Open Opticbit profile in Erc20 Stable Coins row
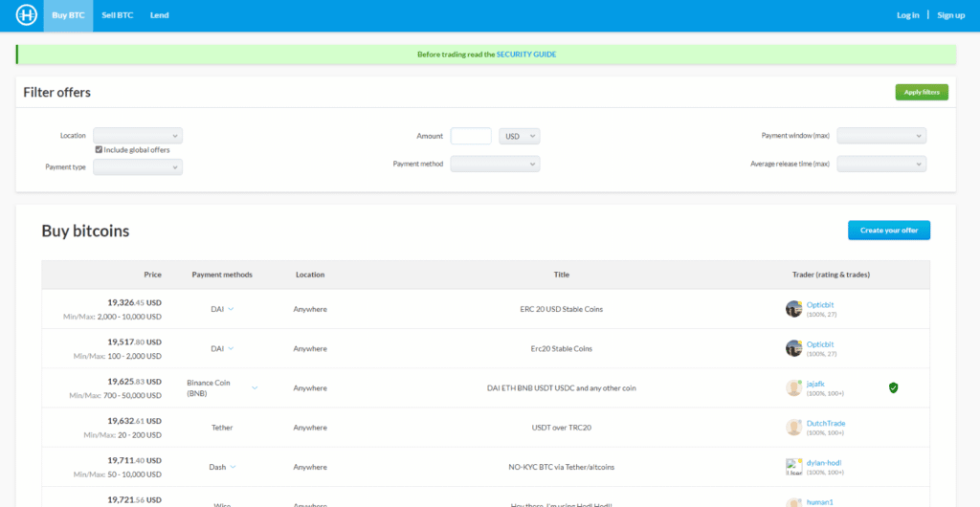The height and width of the screenshot is (507, 980). [x=820, y=344]
